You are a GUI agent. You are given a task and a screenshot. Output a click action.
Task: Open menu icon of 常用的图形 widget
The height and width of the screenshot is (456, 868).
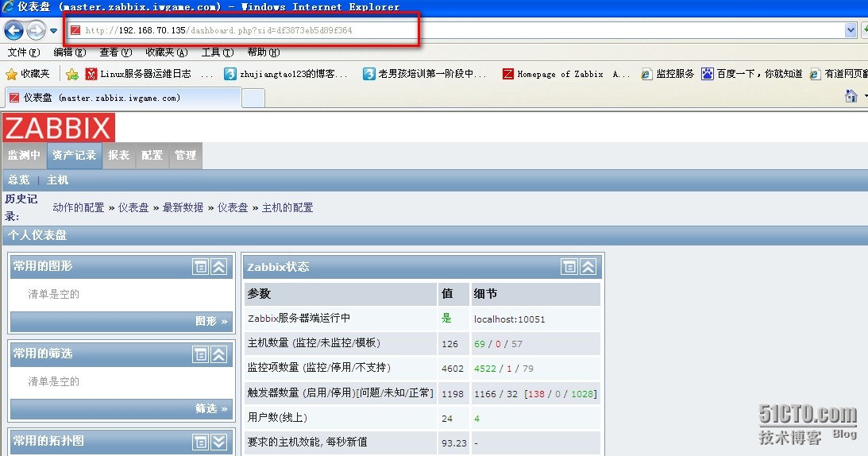pyautogui.click(x=200, y=266)
